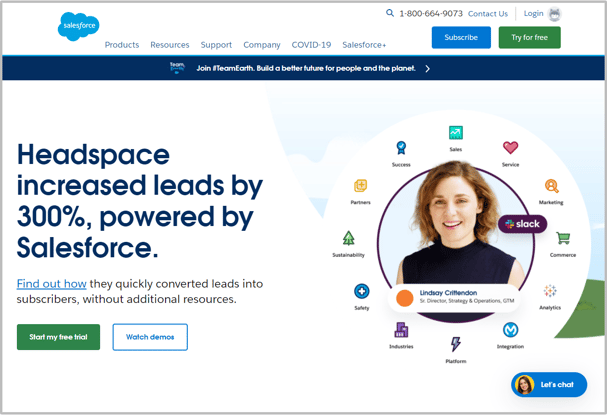Select the Safety plus icon
607x415 pixels.
tap(362, 291)
